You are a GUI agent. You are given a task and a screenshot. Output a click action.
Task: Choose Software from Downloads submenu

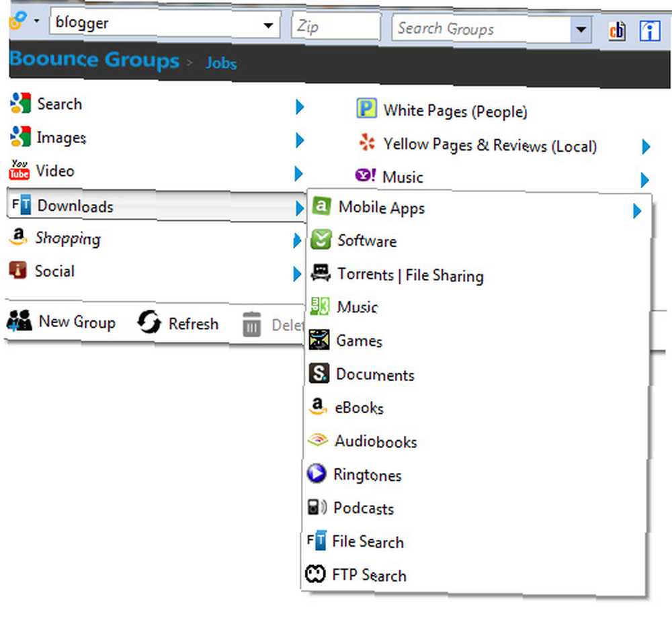coord(367,240)
